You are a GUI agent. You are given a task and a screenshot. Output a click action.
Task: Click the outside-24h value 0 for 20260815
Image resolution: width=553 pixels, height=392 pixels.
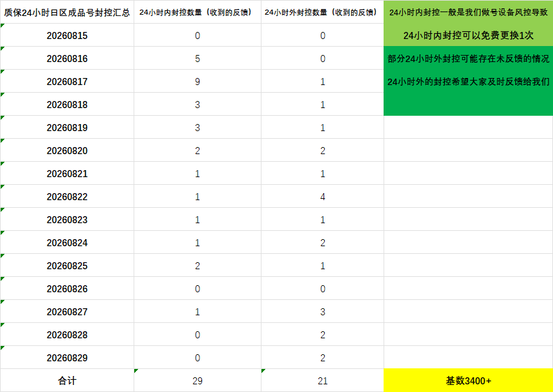(x=322, y=35)
